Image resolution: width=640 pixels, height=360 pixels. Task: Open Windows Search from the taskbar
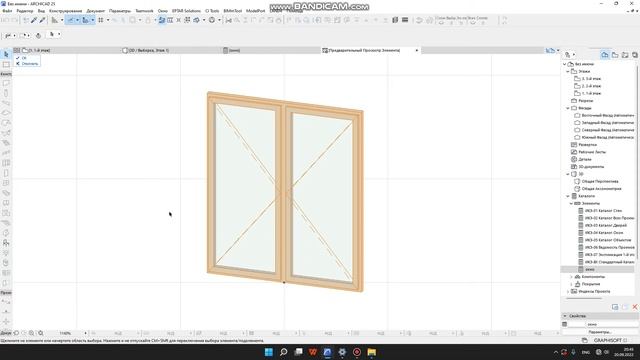tap(283, 352)
